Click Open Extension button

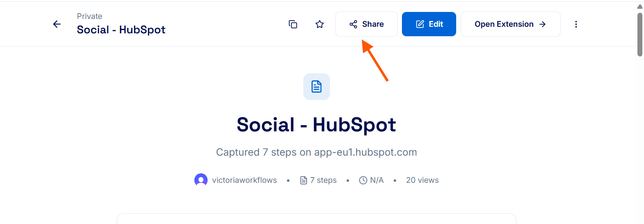click(x=510, y=24)
